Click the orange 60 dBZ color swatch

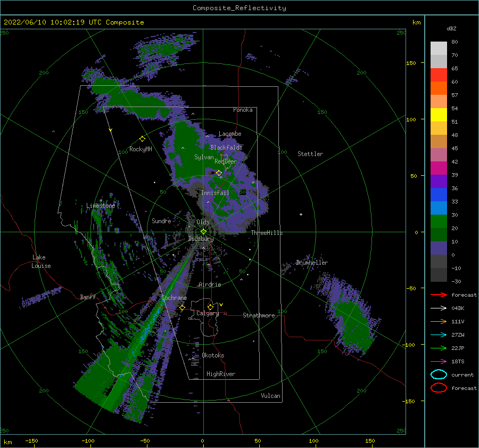coord(439,88)
